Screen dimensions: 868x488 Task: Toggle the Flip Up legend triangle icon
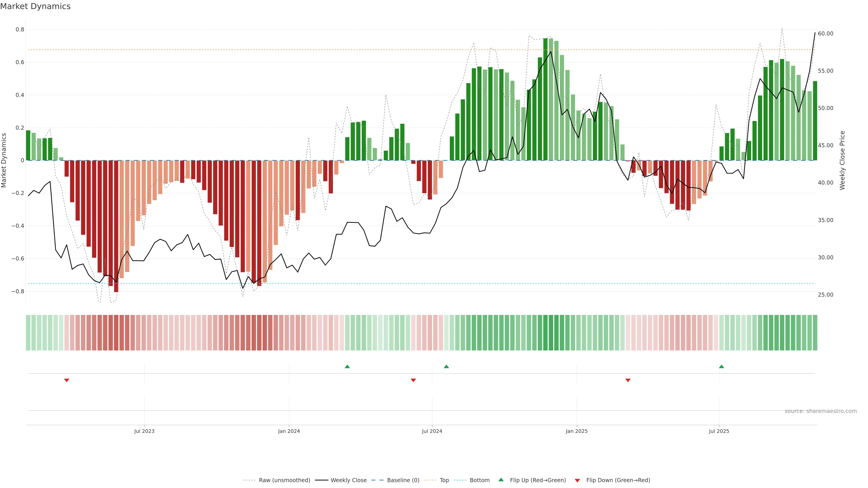point(501,480)
